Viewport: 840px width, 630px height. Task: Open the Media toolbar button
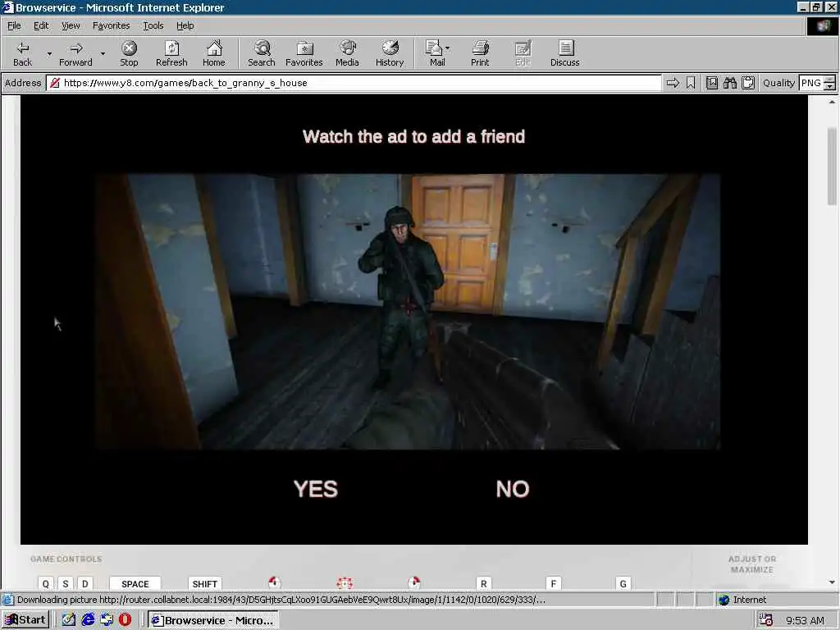[347, 53]
